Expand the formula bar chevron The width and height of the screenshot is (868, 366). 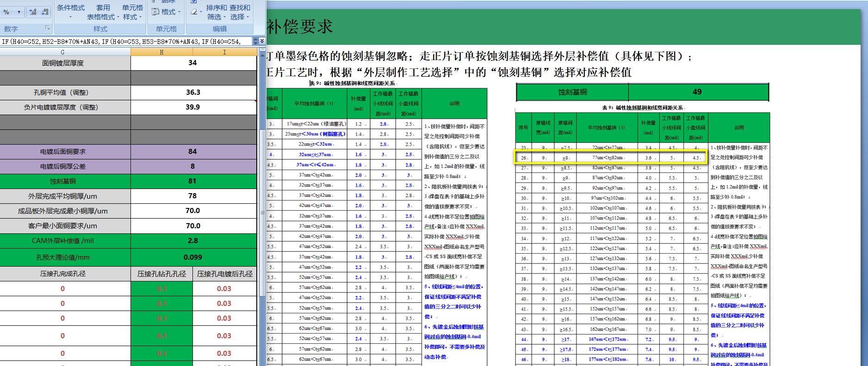coord(262,41)
